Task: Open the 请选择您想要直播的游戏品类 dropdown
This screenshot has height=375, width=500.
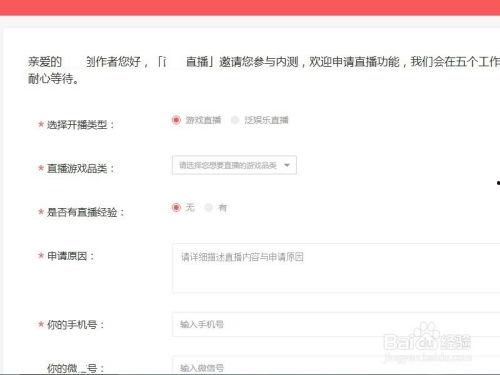Action: 234,165
